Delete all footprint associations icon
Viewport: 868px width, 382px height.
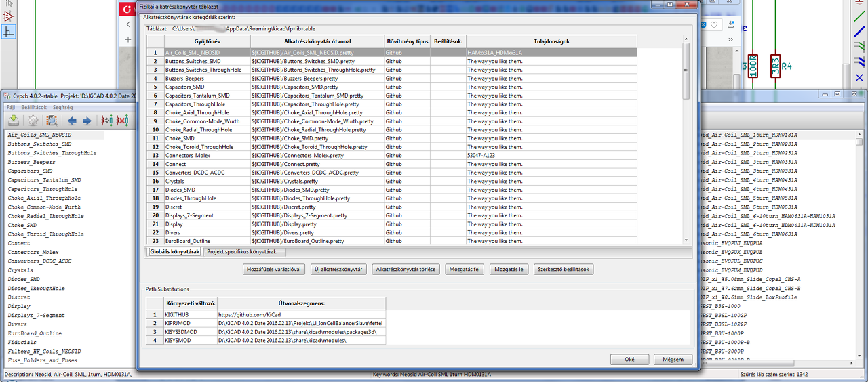pos(122,121)
